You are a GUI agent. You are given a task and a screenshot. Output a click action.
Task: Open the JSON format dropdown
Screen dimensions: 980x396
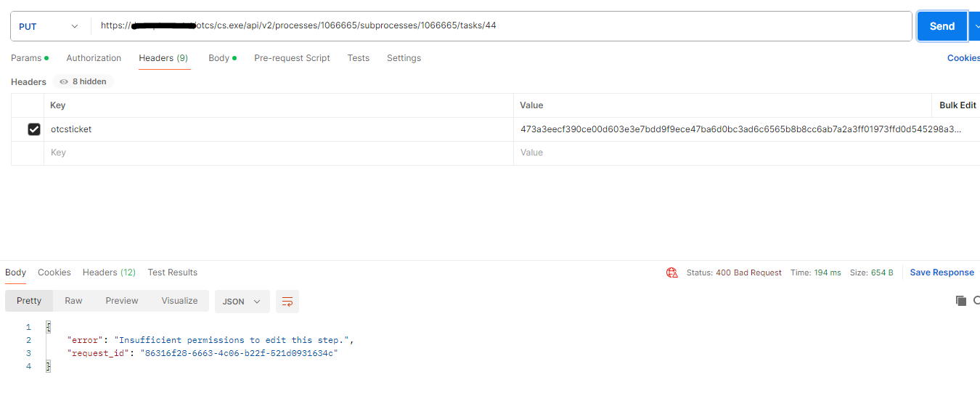coord(242,302)
